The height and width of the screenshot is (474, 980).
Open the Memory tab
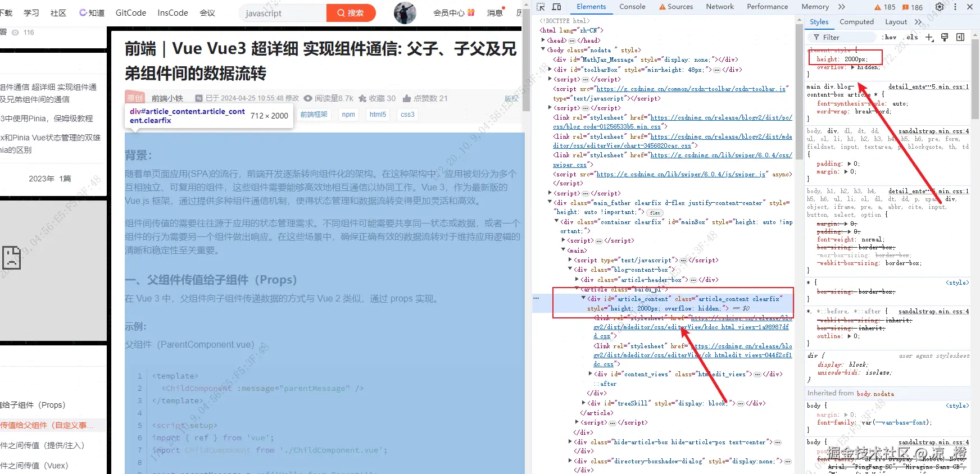click(815, 7)
